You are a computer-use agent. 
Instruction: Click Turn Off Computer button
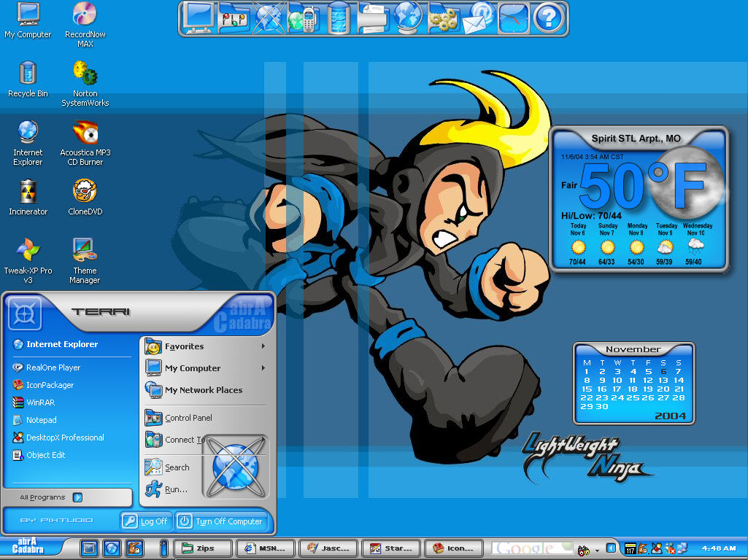223,521
